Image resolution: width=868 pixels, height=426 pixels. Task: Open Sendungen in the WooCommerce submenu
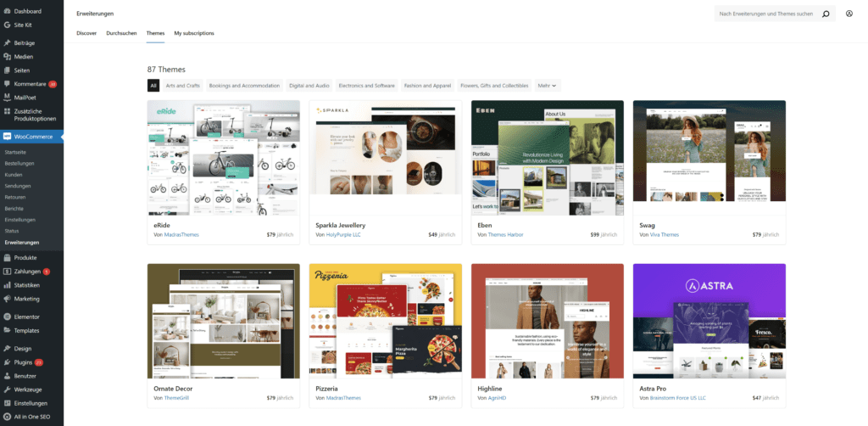(x=18, y=186)
